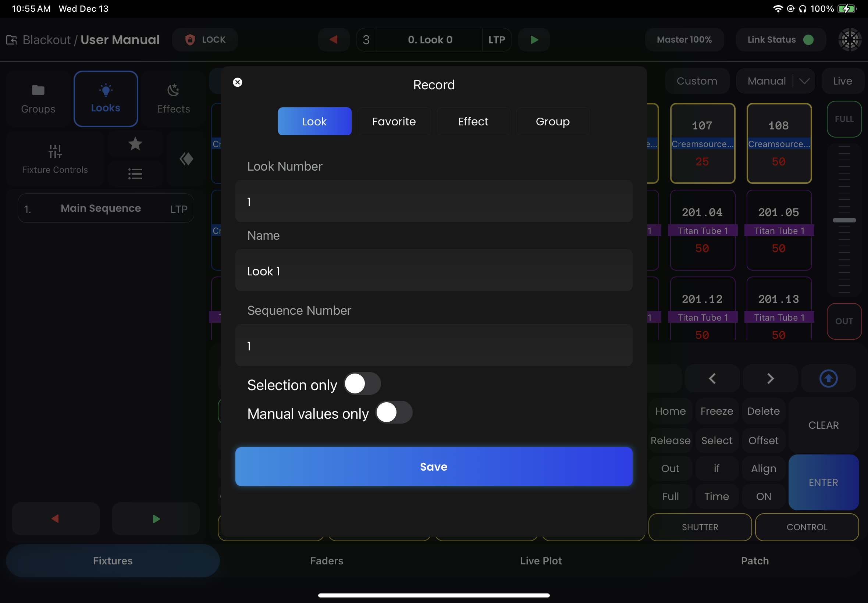
Task: Expand the Custom dropdown arrow
Action: click(x=805, y=81)
